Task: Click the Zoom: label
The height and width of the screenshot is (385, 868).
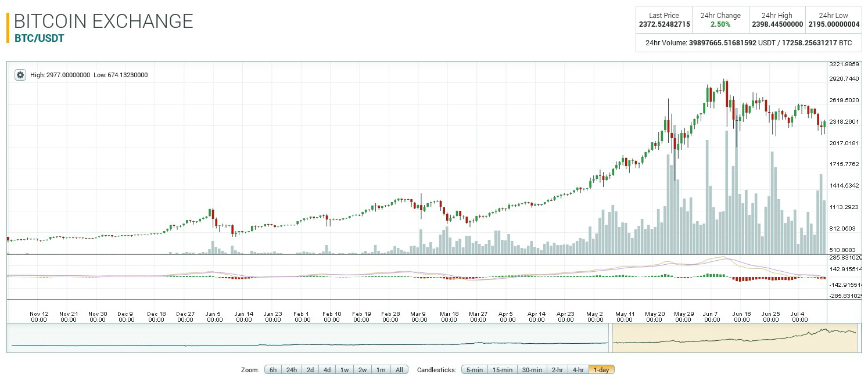Action: click(250, 370)
